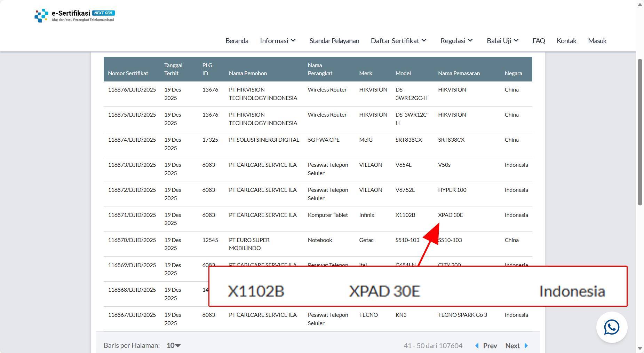
Task: Click the Nomor Sertifikat column header
Action: [128, 73]
